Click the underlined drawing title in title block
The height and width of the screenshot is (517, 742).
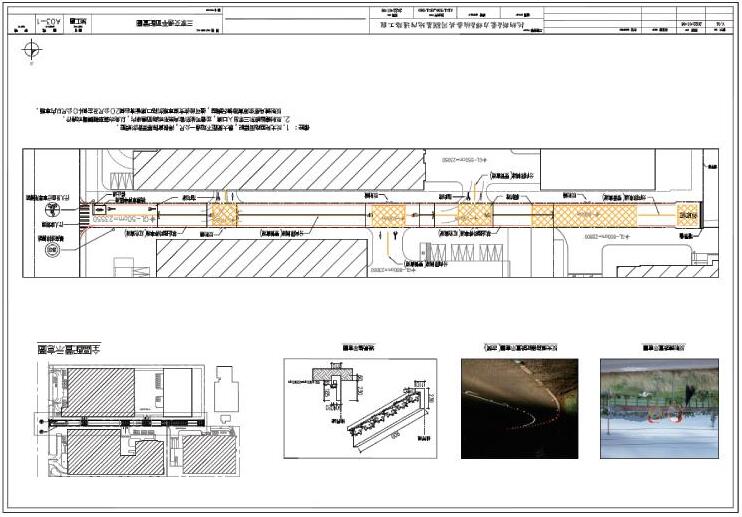[165, 23]
